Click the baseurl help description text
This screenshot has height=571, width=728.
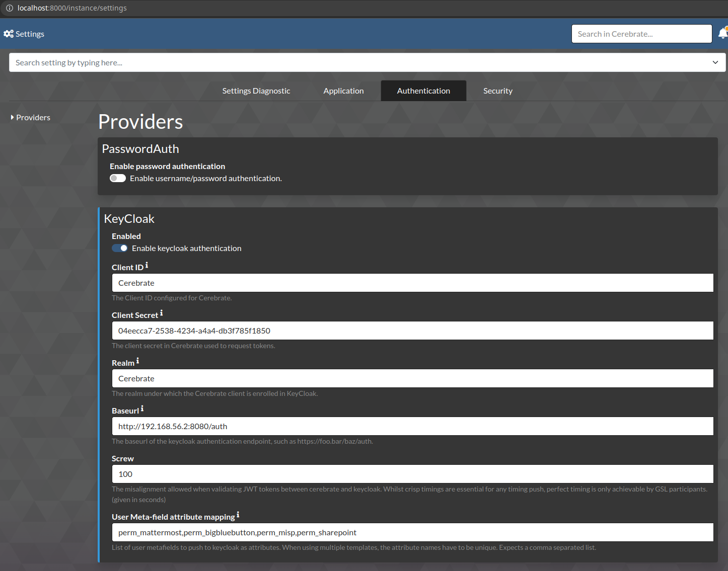pyautogui.click(x=242, y=441)
